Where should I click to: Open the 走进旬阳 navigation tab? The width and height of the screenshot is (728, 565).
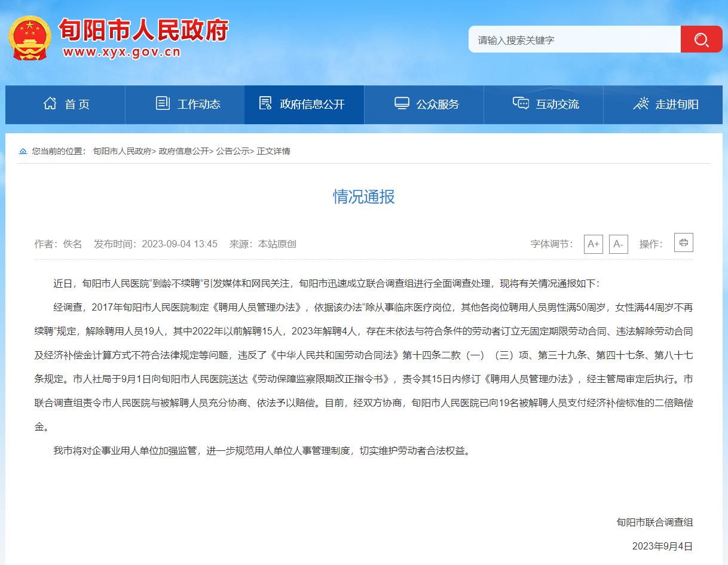pos(663,105)
